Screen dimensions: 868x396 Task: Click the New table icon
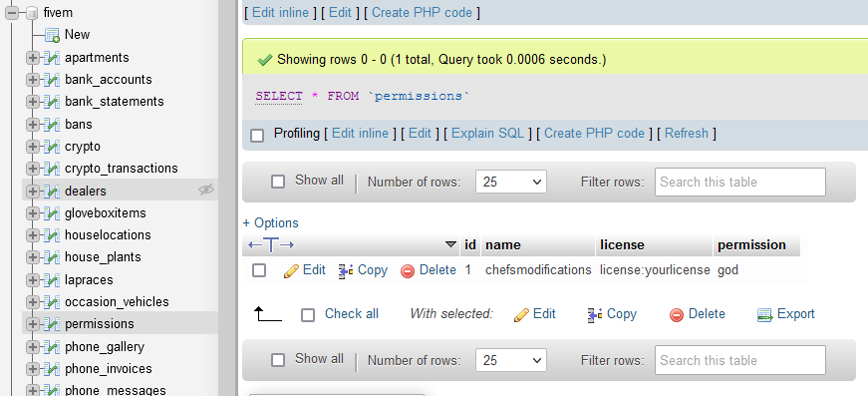click(52, 35)
